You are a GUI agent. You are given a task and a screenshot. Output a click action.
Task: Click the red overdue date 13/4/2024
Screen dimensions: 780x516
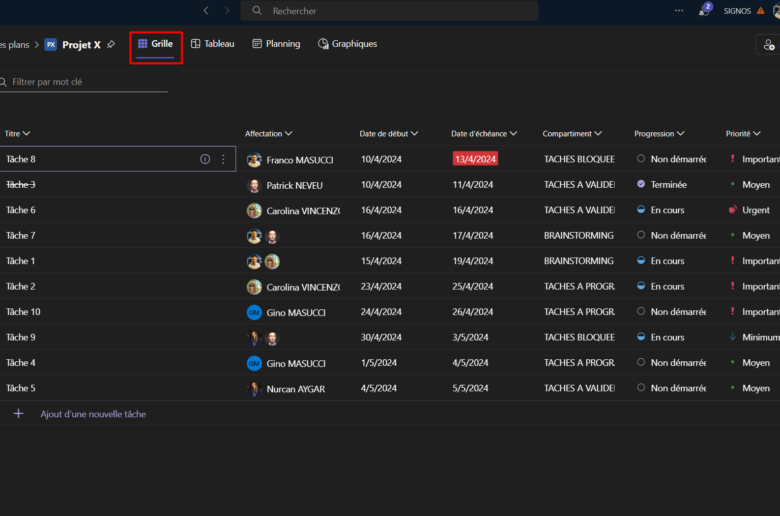pos(475,159)
